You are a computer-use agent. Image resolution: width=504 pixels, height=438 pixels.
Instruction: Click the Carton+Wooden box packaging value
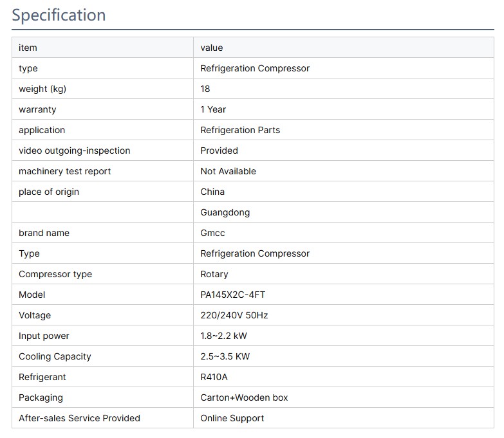click(244, 397)
